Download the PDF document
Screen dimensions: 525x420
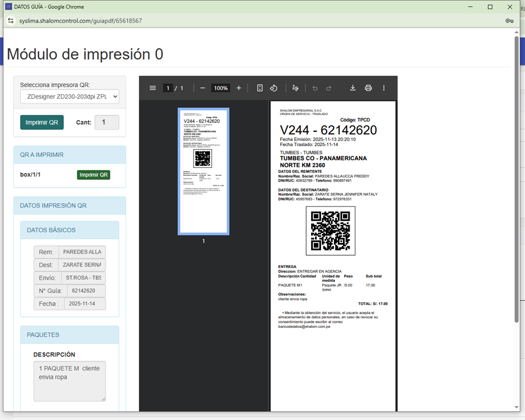point(353,88)
